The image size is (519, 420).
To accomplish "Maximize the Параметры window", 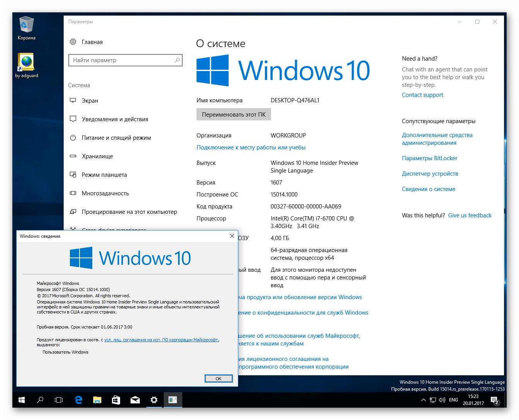I will pyautogui.click(x=477, y=22).
